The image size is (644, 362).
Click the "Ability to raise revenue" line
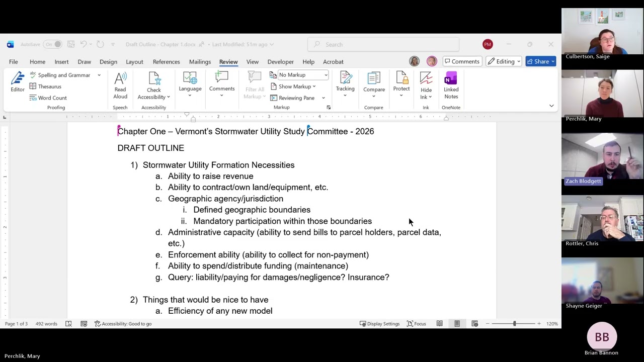(211, 176)
